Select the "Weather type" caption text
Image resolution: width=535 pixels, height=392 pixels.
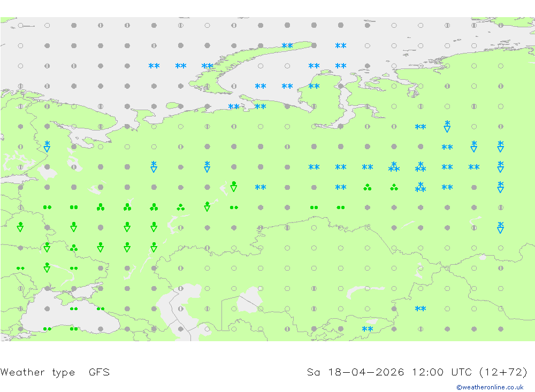37,372
